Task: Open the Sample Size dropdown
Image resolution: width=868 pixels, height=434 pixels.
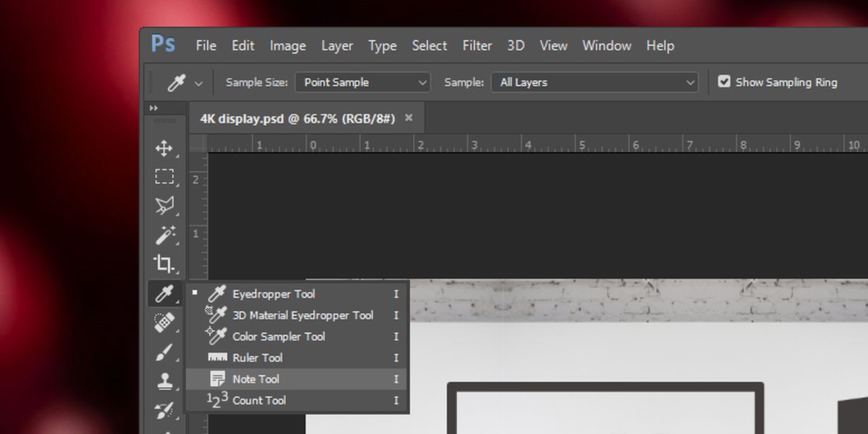Action: (363, 82)
